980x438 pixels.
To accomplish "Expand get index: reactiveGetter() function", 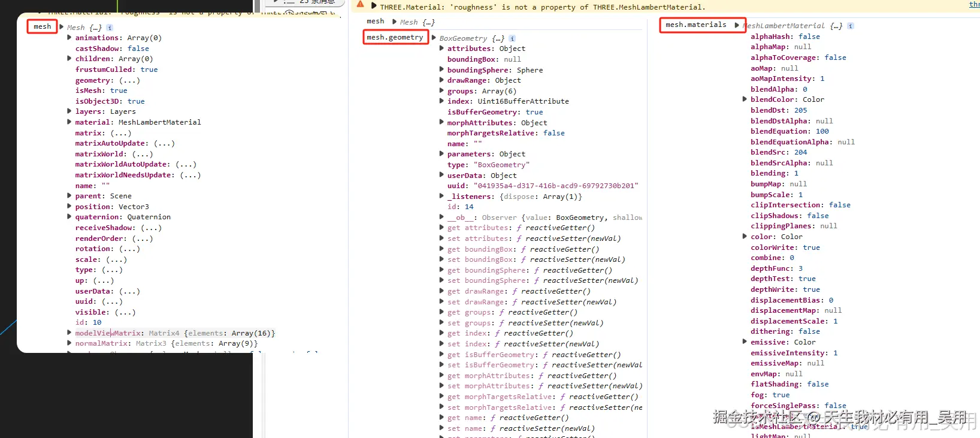I will coord(441,333).
